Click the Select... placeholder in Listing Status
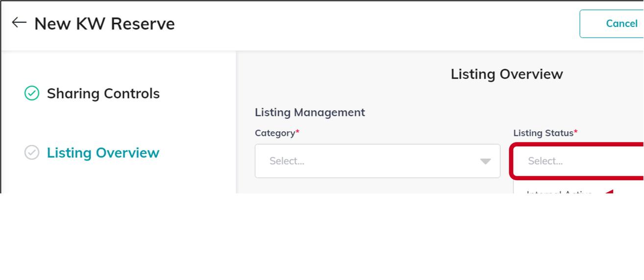The image size is (644, 280). (x=545, y=161)
